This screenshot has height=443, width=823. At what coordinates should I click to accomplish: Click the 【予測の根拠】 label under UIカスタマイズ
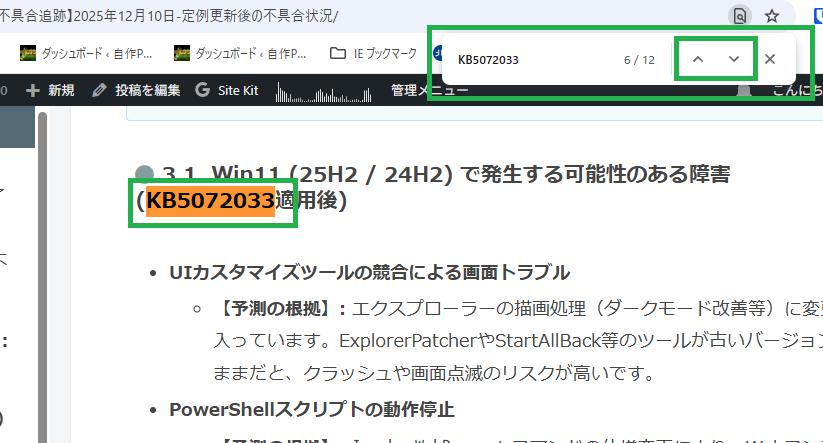[281, 309]
